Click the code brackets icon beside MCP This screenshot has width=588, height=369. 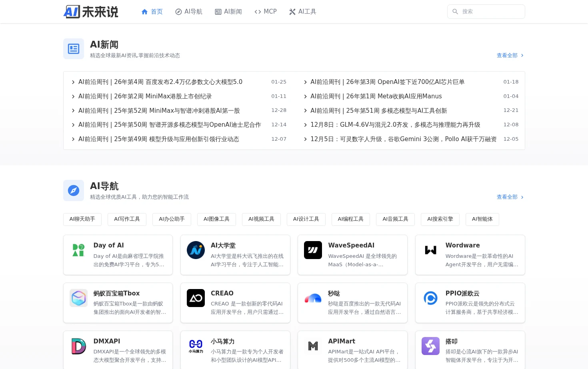click(x=258, y=12)
